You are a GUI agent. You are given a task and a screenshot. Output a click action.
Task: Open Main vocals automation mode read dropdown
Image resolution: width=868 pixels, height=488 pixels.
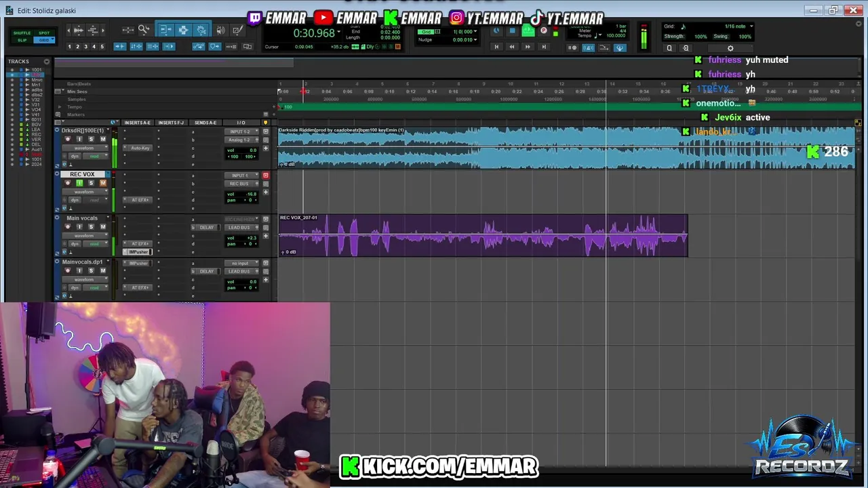(96, 244)
